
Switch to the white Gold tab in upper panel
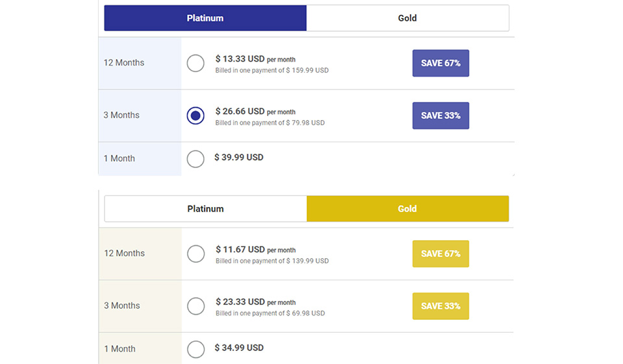(x=407, y=18)
